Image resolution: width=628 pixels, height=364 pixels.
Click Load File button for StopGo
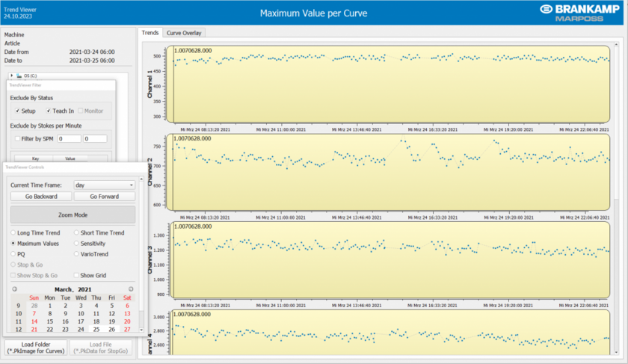tap(100, 348)
